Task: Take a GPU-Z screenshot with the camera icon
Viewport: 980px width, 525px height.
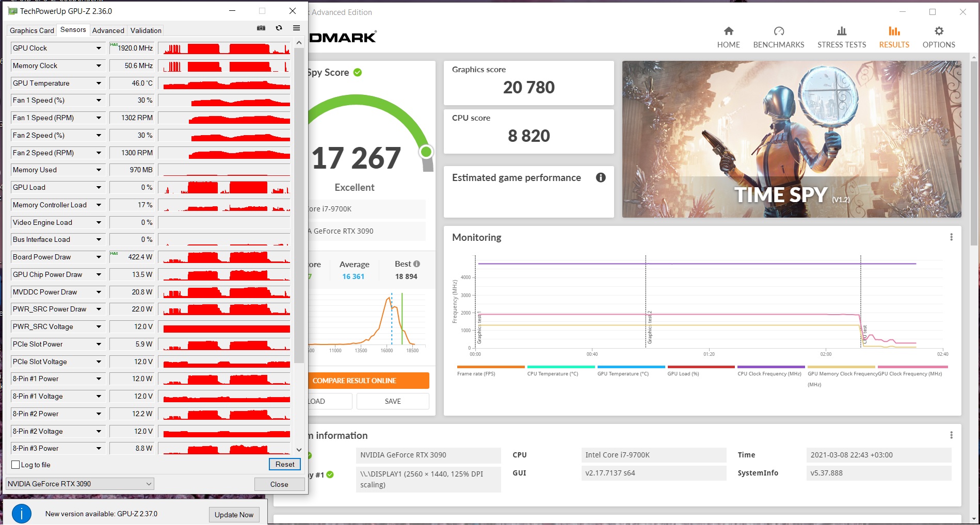Action: point(261,28)
